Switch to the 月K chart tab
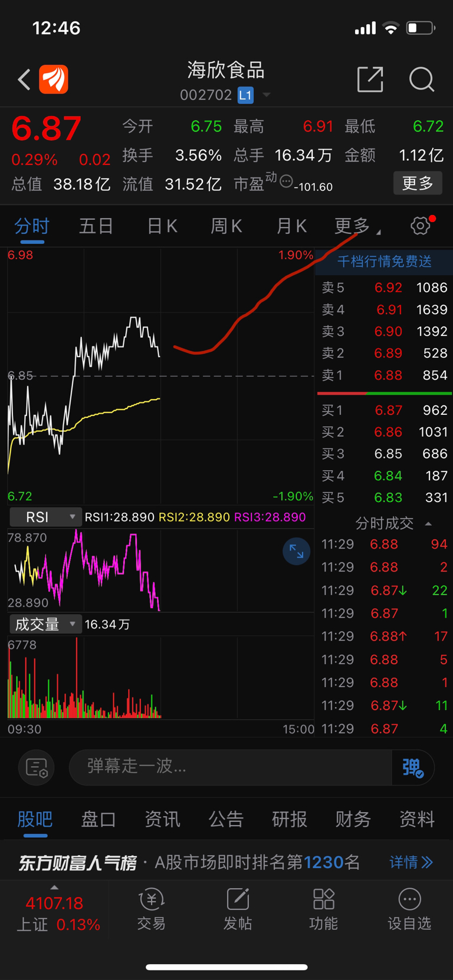 [x=291, y=226]
